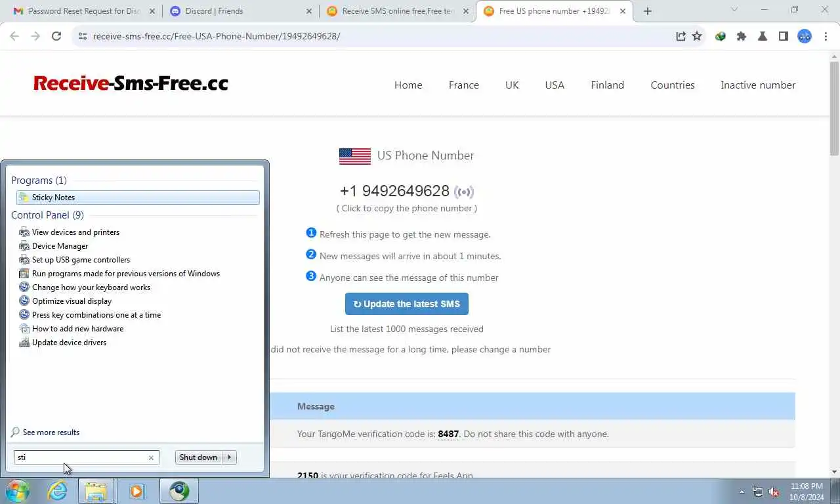Go back in browser history
Screen dimensions: 840x504
point(14,37)
